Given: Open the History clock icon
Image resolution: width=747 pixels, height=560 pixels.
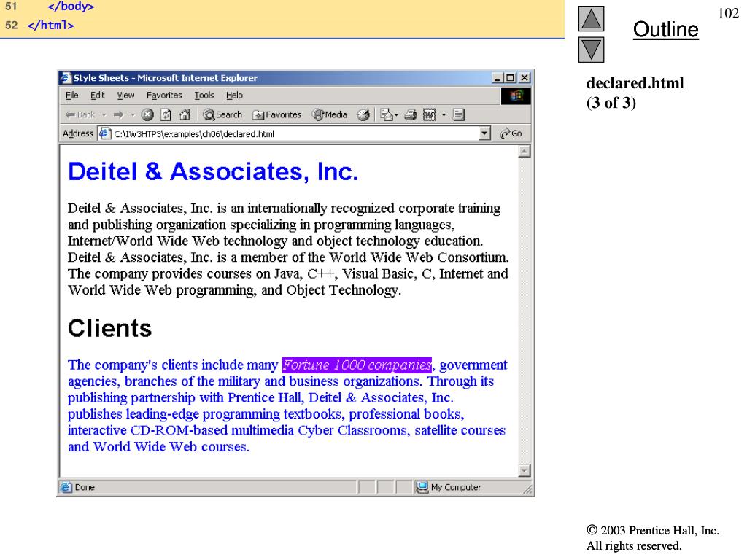Looking at the screenshot, I should tap(363, 114).
